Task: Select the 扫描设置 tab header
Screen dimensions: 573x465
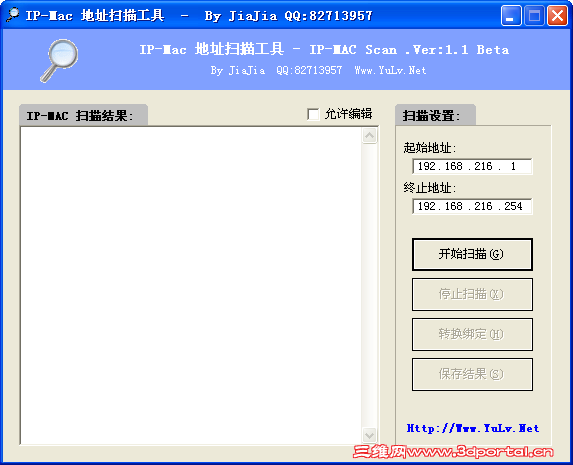Action: click(x=435, y=115)
